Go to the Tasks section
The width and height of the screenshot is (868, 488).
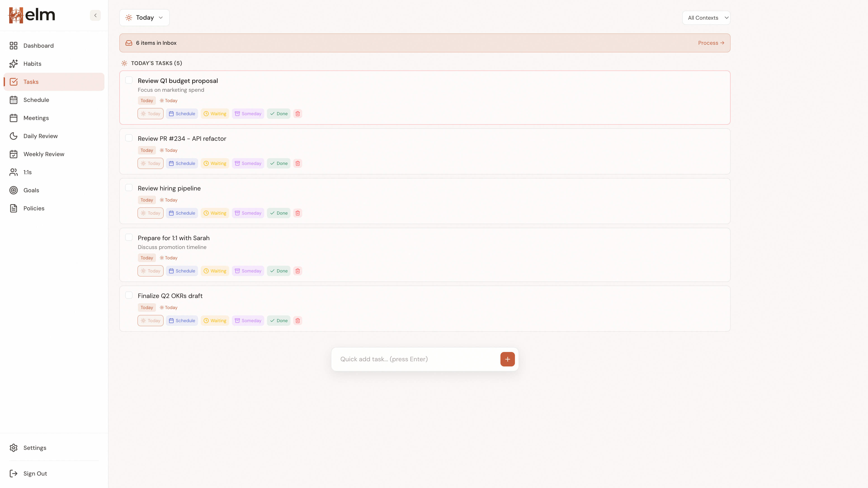coord(31,82)
